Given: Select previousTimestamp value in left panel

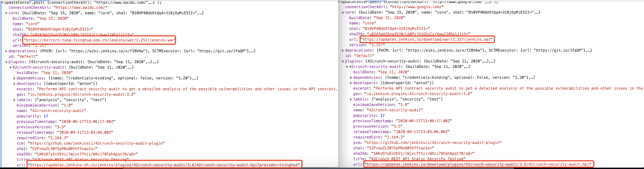Looking at the screenshot, I should tap(87, 122).
